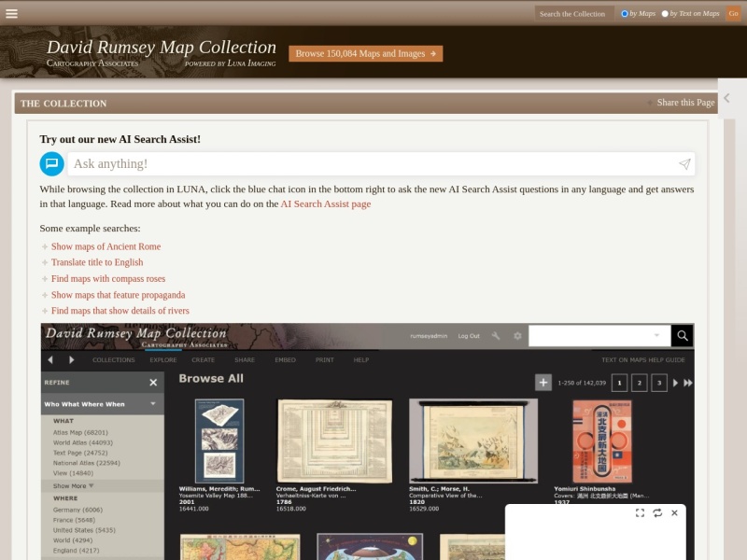Go to results page 3
747x560 pixels.
click(x=659, y=383)
